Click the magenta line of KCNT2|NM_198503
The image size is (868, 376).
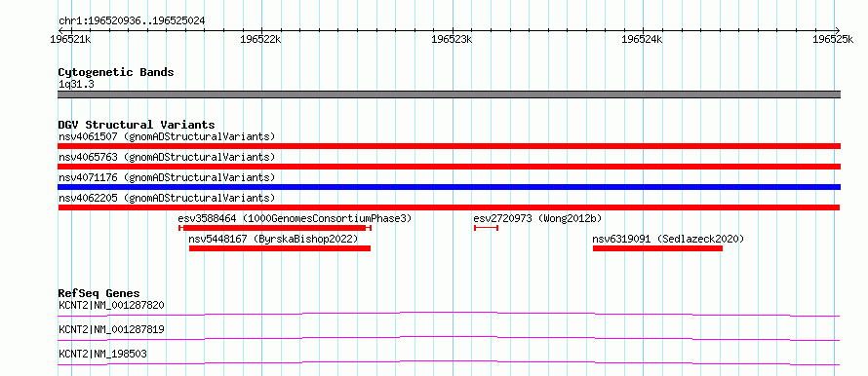[x=449, y=362]
